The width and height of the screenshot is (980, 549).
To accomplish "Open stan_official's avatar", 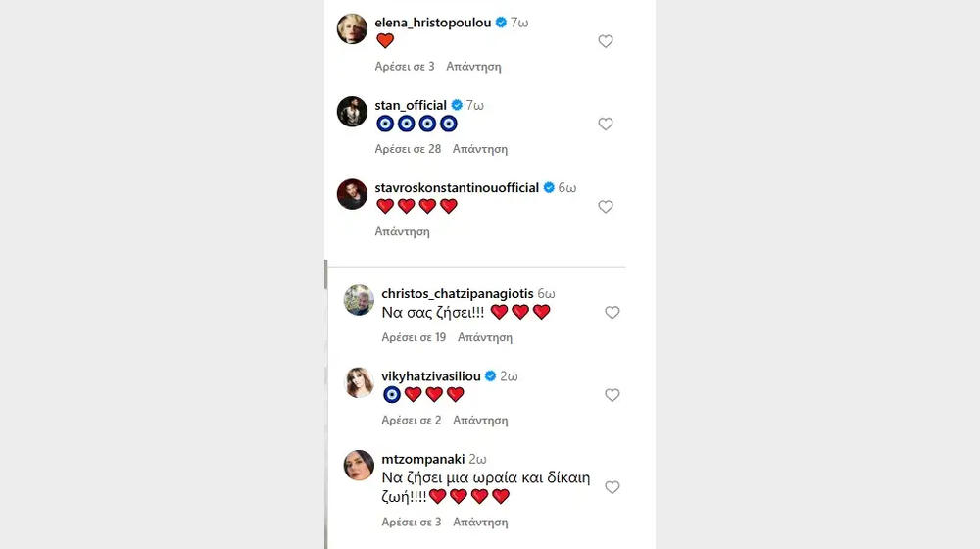I will pos(352,112).
